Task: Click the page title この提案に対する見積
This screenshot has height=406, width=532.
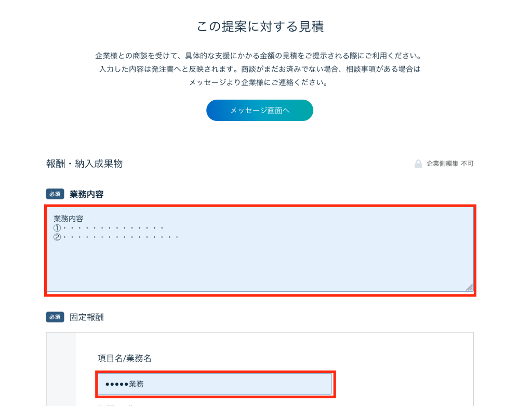Action: pyautogui.click(x=260, y=27)
